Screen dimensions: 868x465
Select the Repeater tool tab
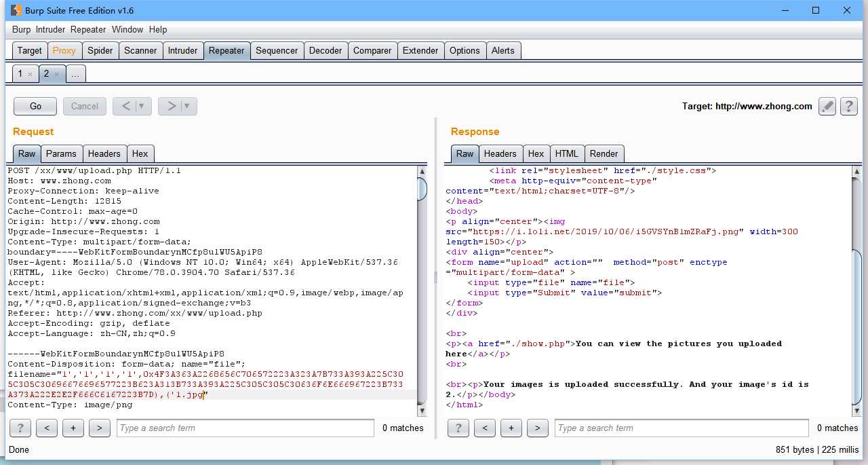click(x=226, y=50)
